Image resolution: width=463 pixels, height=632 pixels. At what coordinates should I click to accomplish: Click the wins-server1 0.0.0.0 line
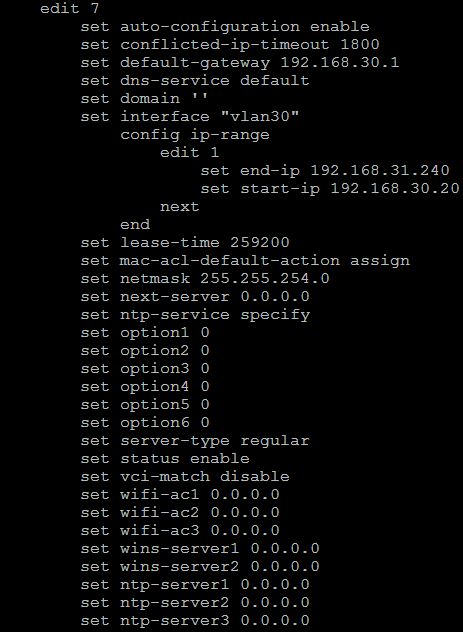200,549
